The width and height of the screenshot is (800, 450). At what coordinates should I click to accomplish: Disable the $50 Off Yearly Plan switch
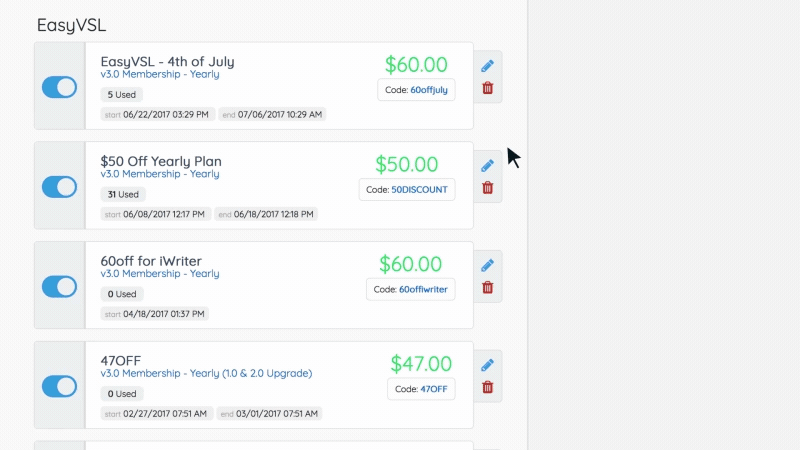click(60, 187)
